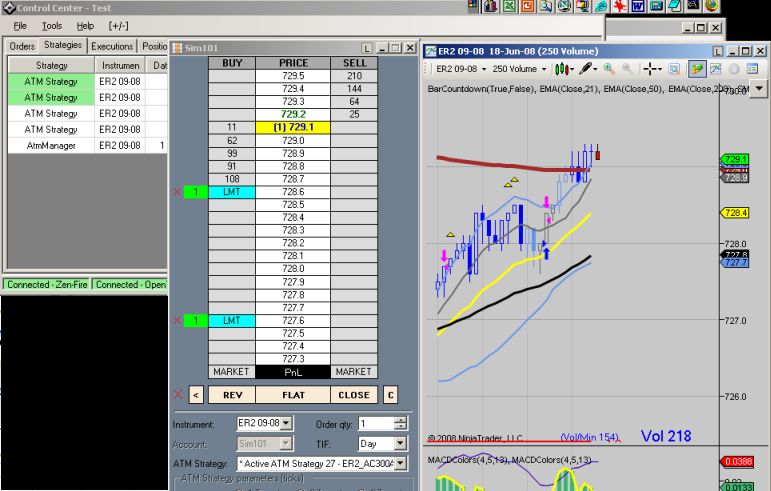Expand the candlestick chart style arrow
This screenshot has width=771, height=491.
pyautogui.click(x=571, y=69)
